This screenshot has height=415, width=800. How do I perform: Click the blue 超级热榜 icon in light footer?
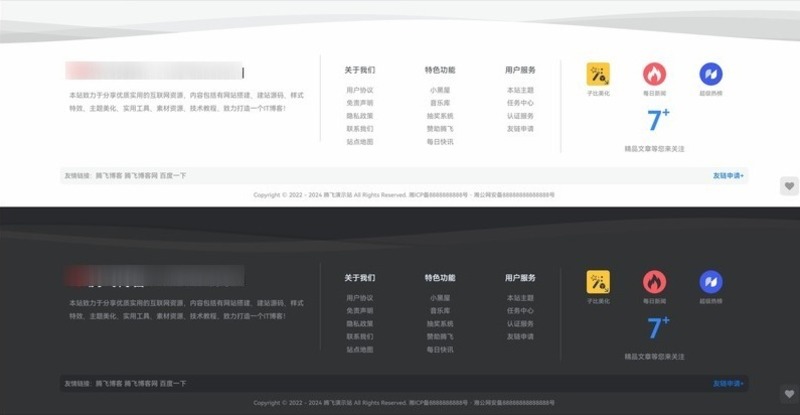(711, 74)
